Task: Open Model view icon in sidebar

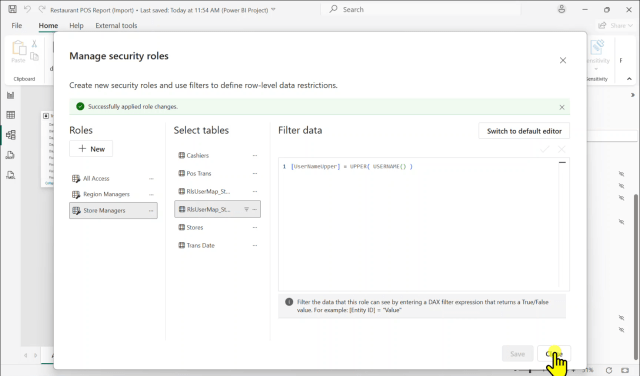Action: 11,135
